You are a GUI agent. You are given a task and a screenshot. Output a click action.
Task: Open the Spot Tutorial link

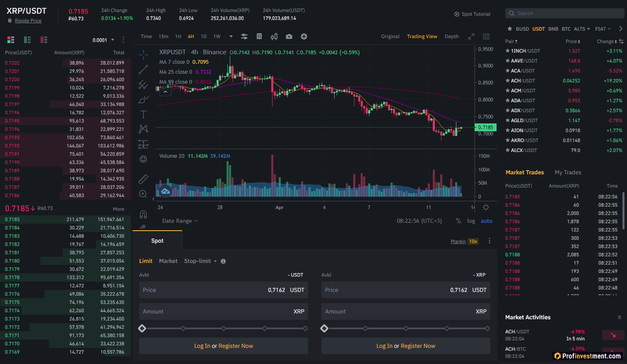[x=472, y=14]
